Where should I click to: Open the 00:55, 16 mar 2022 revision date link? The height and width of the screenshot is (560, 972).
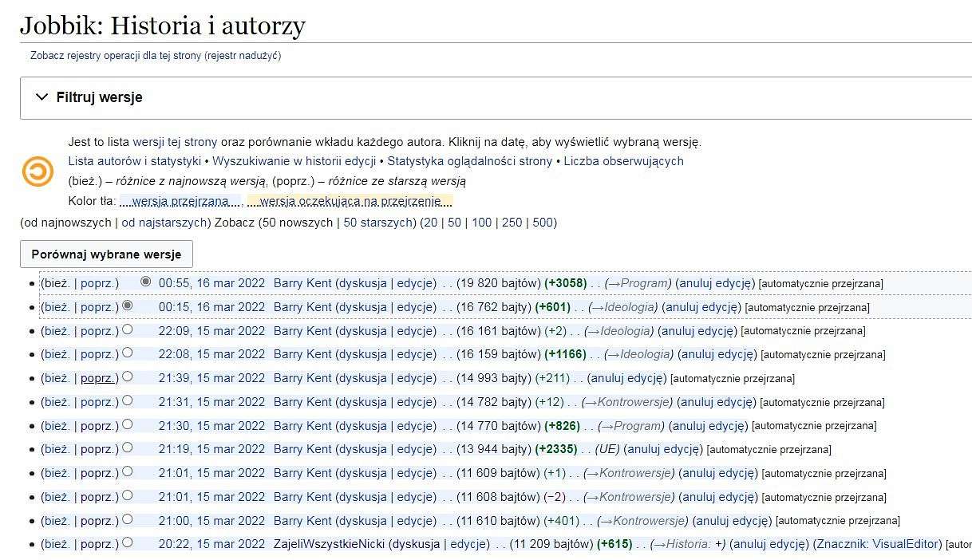point(211,283)
